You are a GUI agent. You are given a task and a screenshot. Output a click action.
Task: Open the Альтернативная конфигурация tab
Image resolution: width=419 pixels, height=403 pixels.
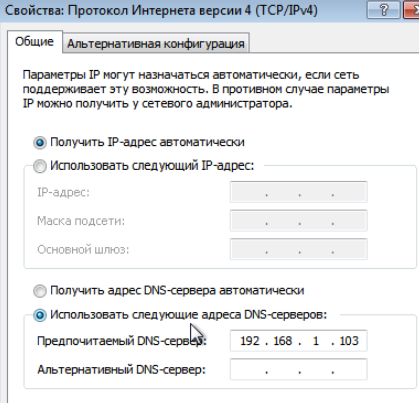tap(156, 43)
